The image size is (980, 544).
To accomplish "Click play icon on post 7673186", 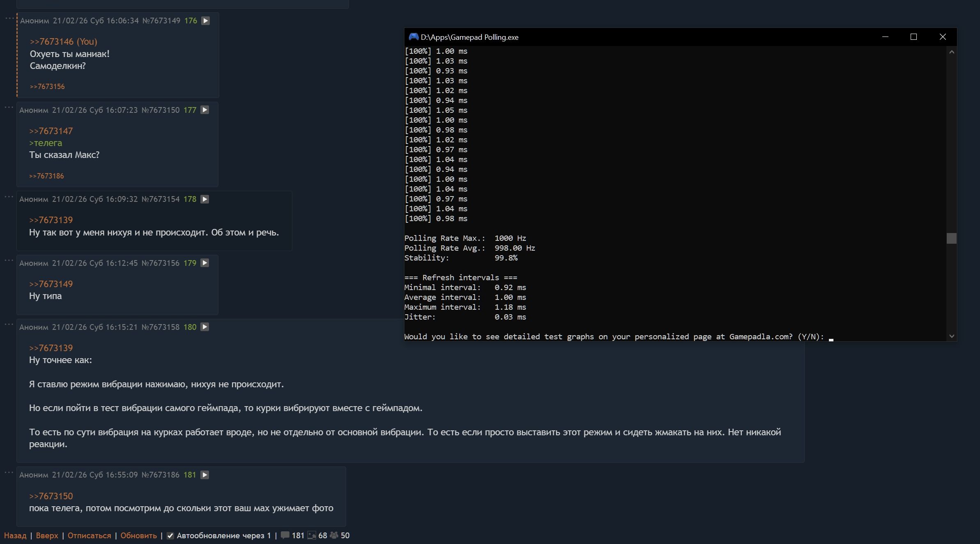I will tap(205, 475).
